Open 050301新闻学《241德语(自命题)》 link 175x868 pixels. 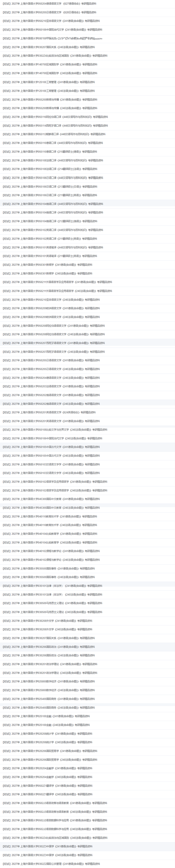coord(47,265)
